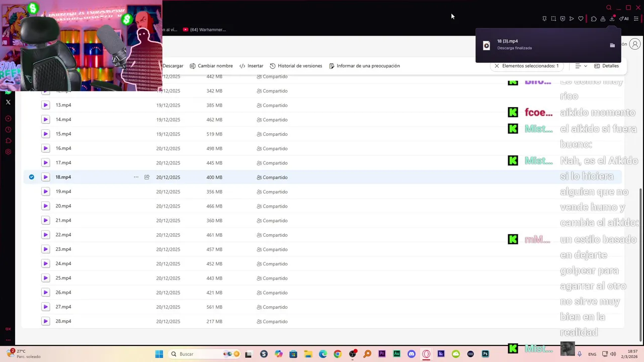Share the 18.mp4 file
644x362 pixels.
click(147, 177)
